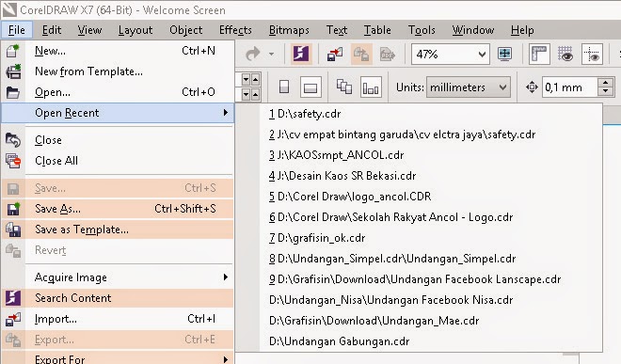Open the Bitmaps menu
621x364 pixels.
point(289,30)
